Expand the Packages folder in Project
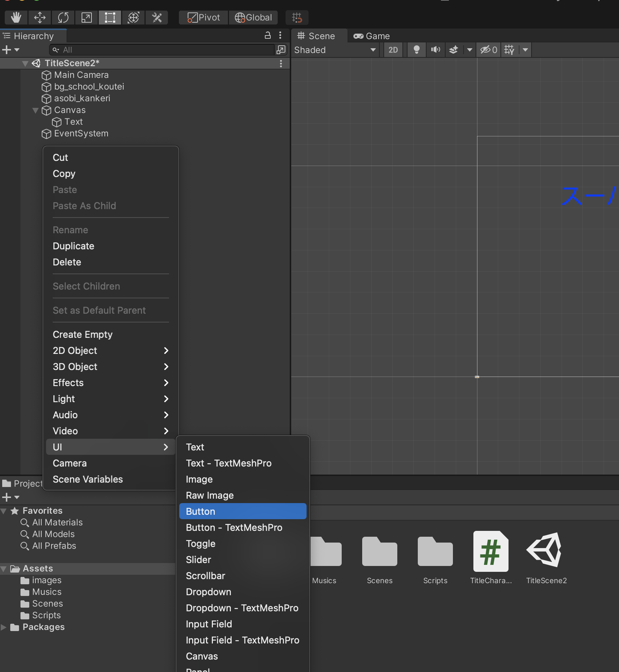Viewport: 619px width, 672px height. 4,627
